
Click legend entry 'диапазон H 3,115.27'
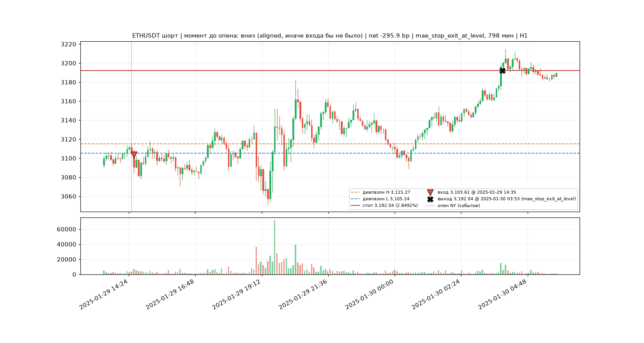tap(386, 192)
